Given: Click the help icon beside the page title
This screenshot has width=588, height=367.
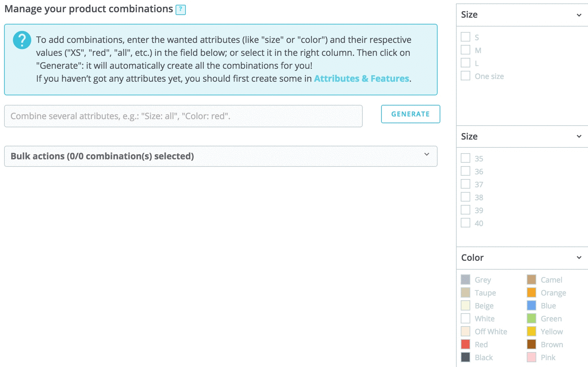Looking at the screenshot, I should (180, 10).
